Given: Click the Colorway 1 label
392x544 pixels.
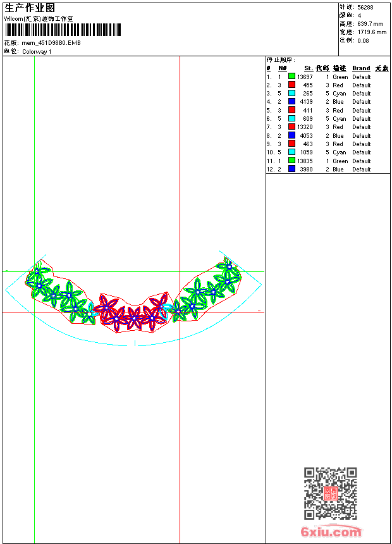Looking at the screenshot, I should (x=37, y=52).
